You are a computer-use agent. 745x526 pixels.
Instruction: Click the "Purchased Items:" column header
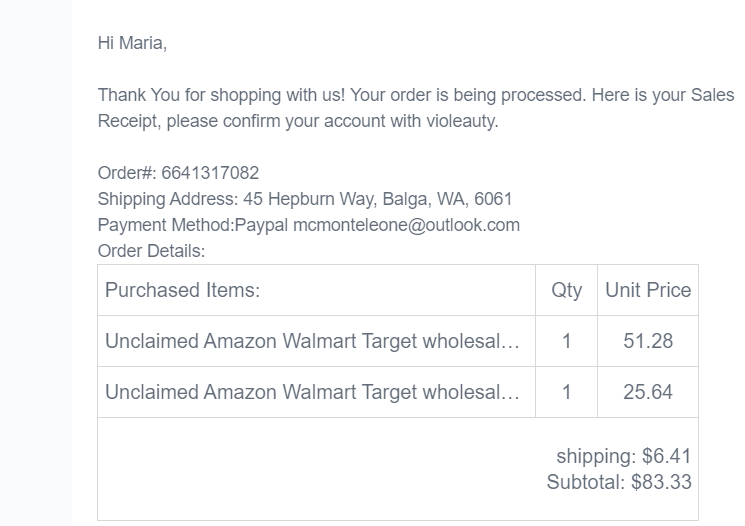pos(182,290)
